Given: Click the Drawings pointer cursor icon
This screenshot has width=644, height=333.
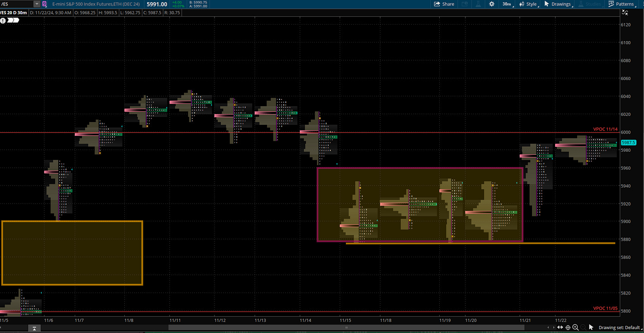Looking at the screenshot, I should point(547,4).
